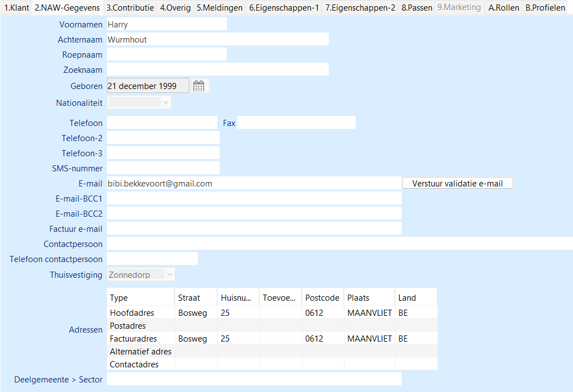
Task: Select the Hoofdadres row in Adressen table
Action: [132, 313]
